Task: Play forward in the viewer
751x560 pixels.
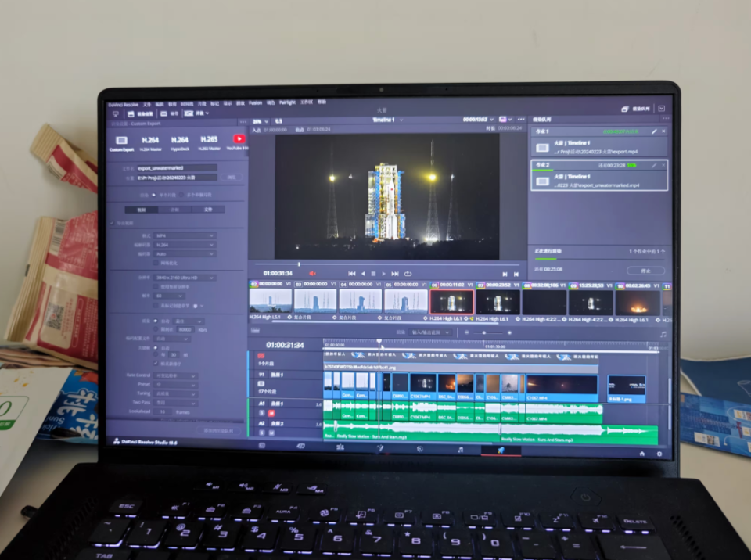Action: point(383,274)
